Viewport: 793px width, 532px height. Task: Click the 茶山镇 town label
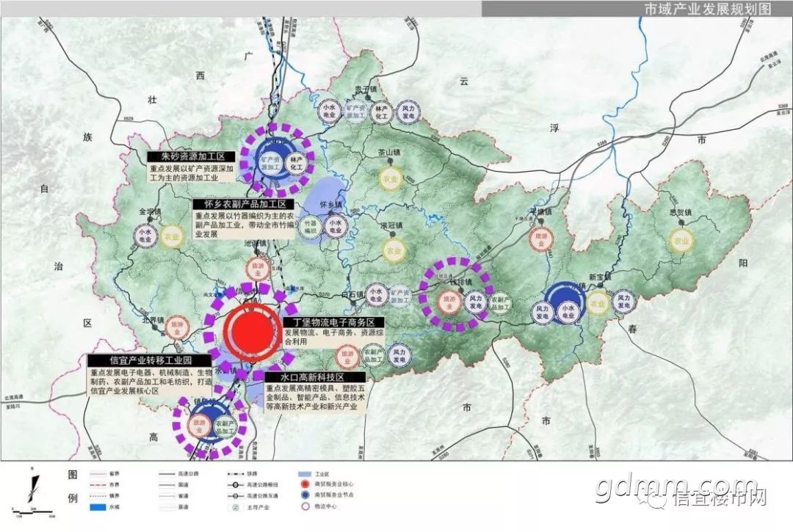point(389,153)
